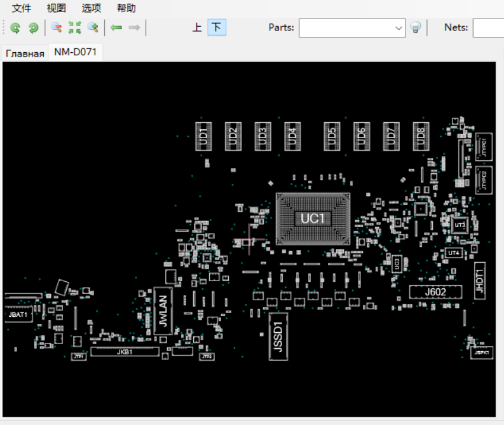504x425 pixels.
Task: Click the light bulb highlight icon
Action: pos(415,28)
